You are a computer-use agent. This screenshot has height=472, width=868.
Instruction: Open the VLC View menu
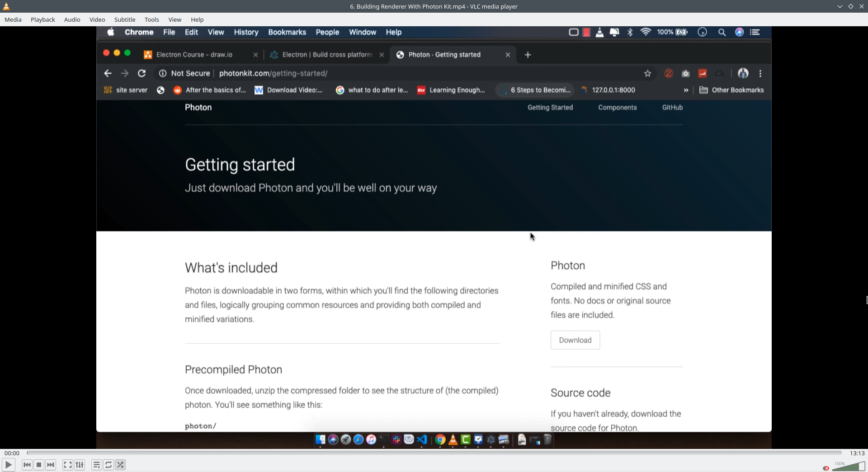[x=175, y=19]
